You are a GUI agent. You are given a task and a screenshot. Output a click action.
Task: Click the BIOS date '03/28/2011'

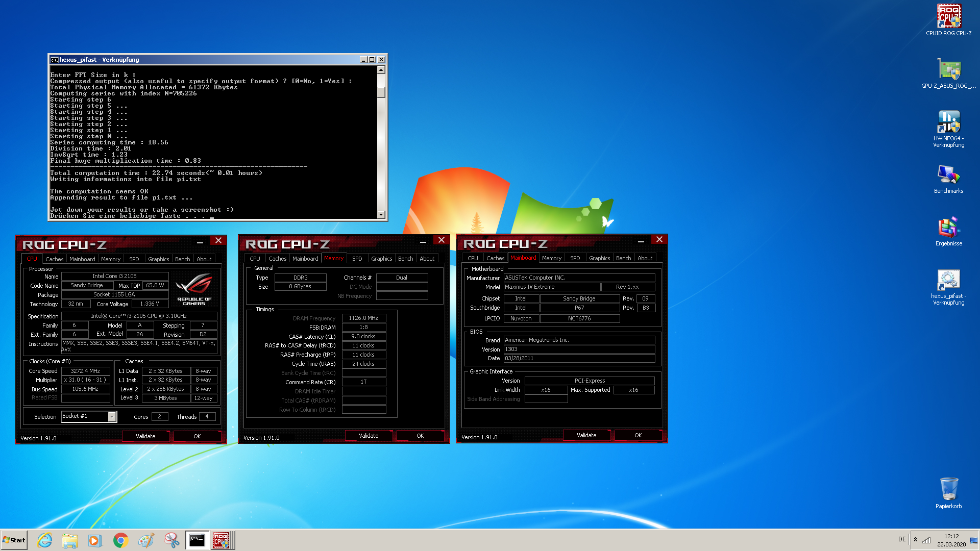click(579, 358)
